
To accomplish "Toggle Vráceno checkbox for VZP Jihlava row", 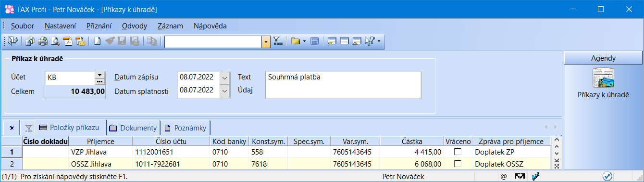I will click(x=458, y=152).
